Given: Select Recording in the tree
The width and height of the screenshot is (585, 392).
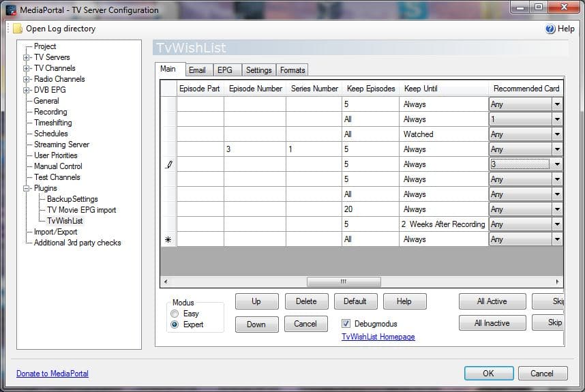Looking at the screenshot, I should point(50,112).
